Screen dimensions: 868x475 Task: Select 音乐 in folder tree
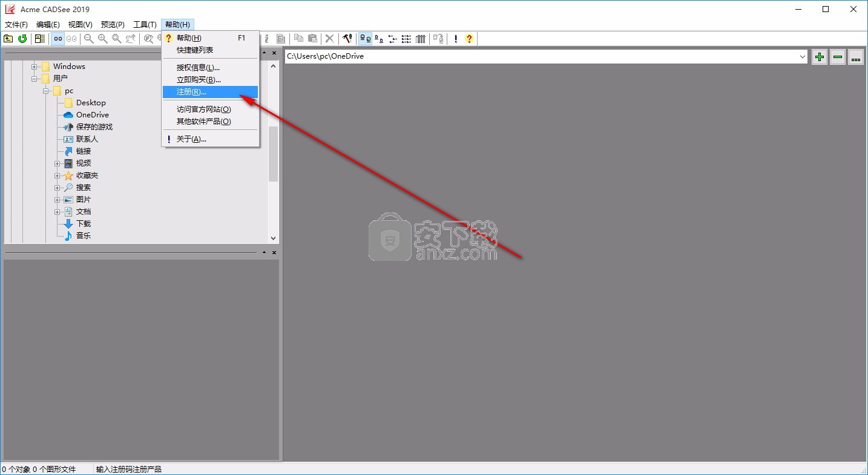(84, 236)
